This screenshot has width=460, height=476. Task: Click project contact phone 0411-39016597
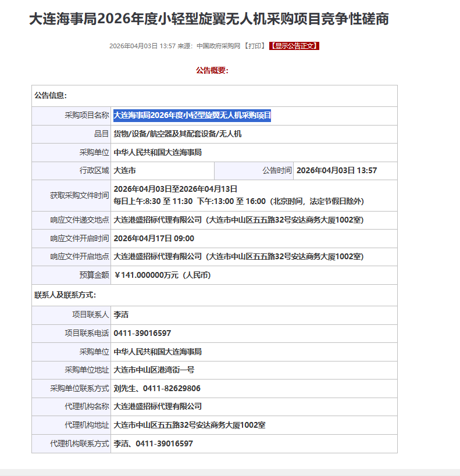pos(142,333)
